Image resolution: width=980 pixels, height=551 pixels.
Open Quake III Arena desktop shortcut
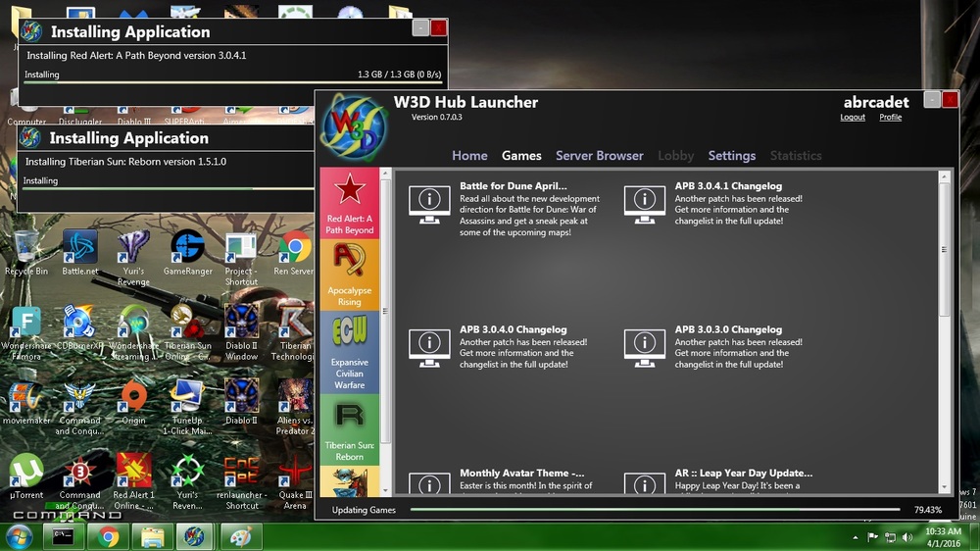[x=295, y=481]
